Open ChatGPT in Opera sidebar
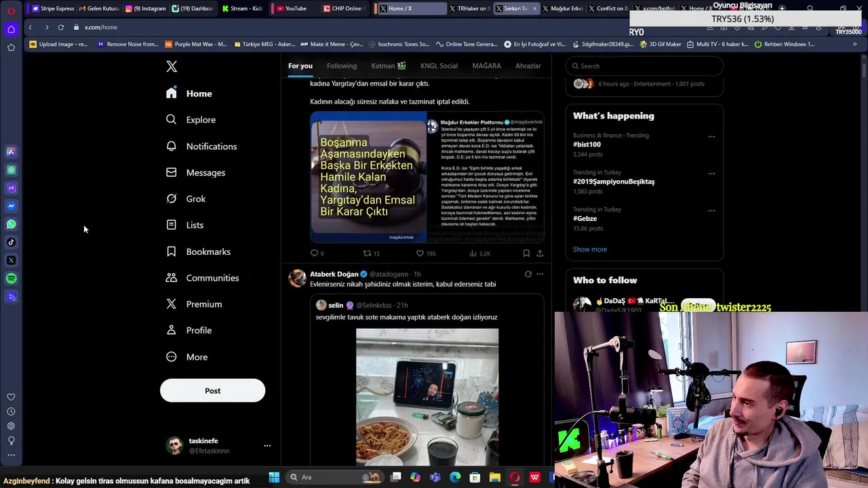This screenshot has height=488, width=868. click(11, 170)
